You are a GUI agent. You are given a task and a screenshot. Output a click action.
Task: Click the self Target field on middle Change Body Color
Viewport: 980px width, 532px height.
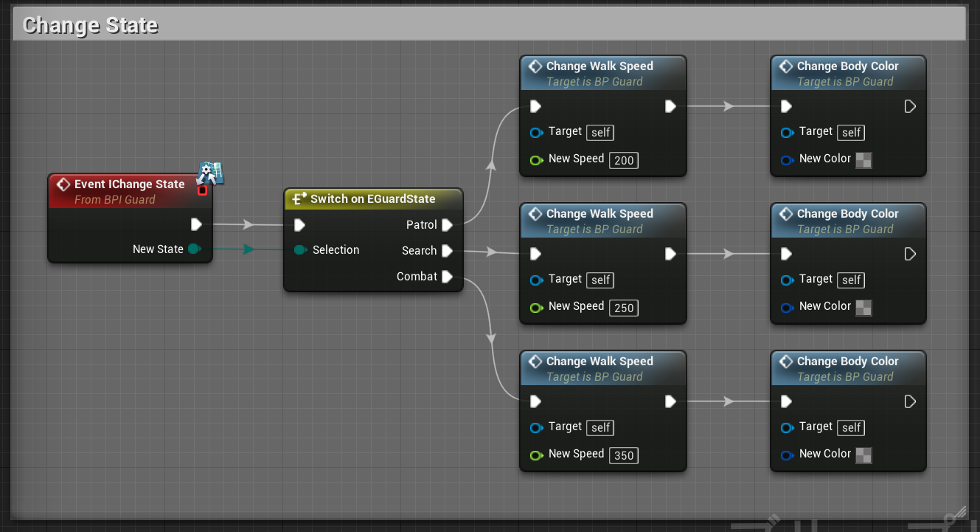tap(850, 280)
